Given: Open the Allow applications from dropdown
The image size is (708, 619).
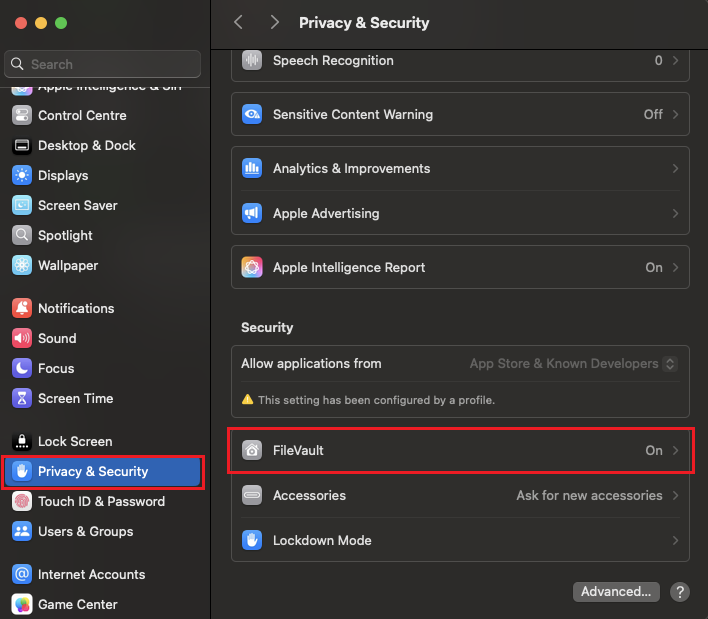Looking at the screenshot, I should tap(574, 364).
